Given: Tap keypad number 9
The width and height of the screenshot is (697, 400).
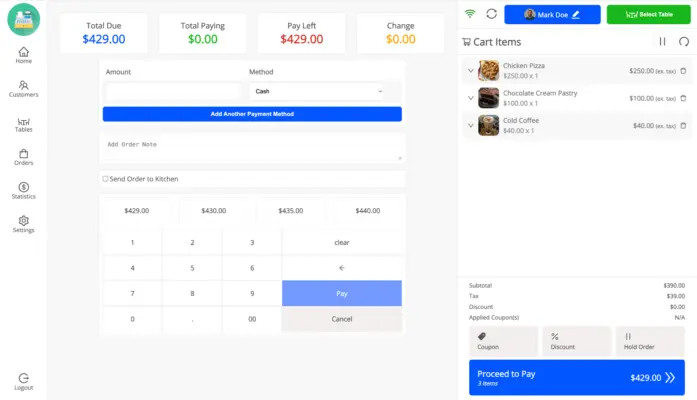Looking at the screenshot, I should 252,293.
